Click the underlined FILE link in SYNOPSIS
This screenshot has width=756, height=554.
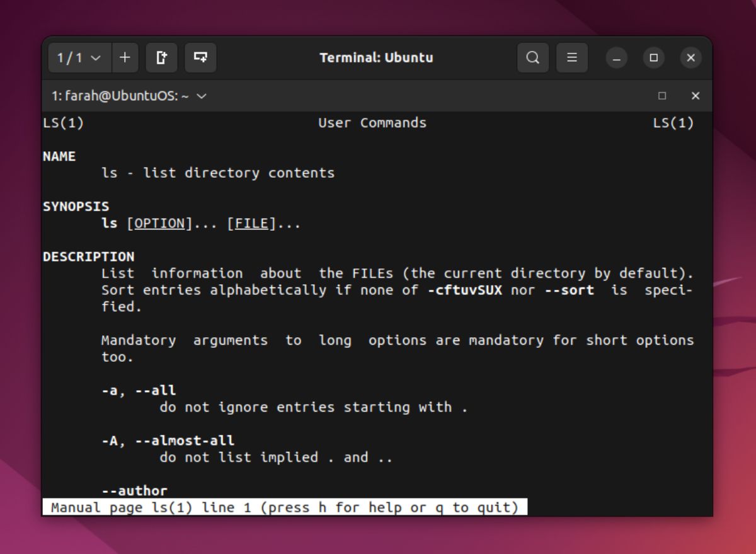point(251,222)
